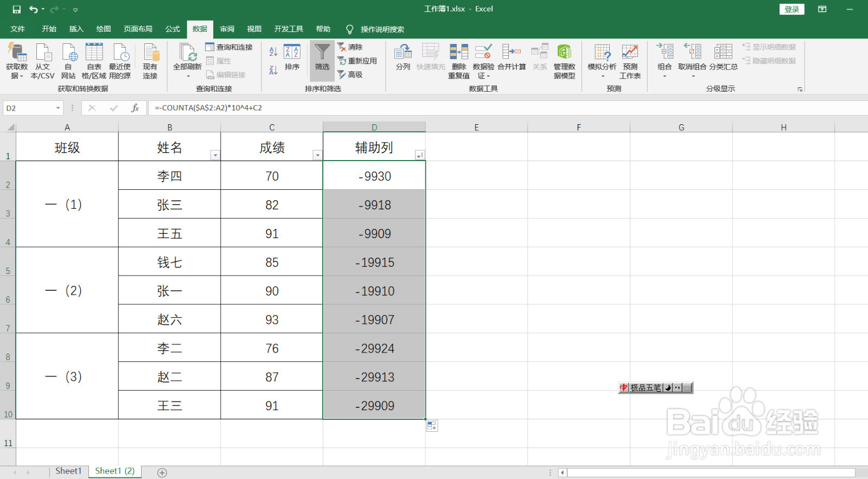
Task: Switch to 开始 ribbon tab
Action: [x=49, y=29]
